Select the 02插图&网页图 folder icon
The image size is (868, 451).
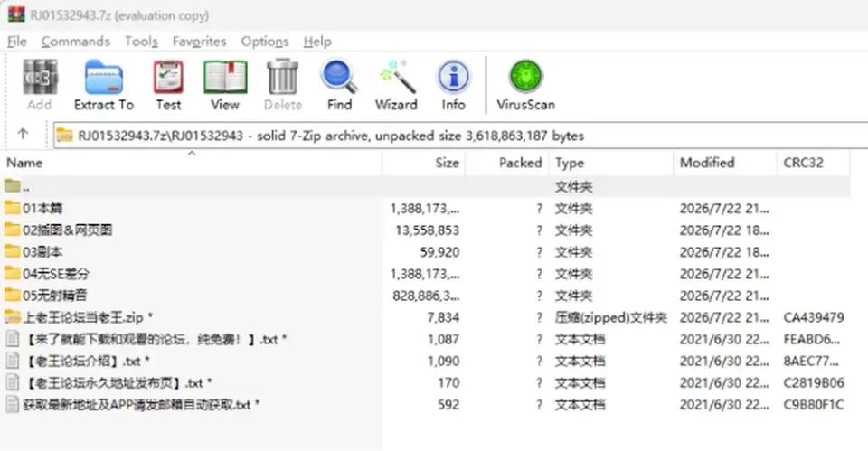pyautogui.click(x=12, y=229)
